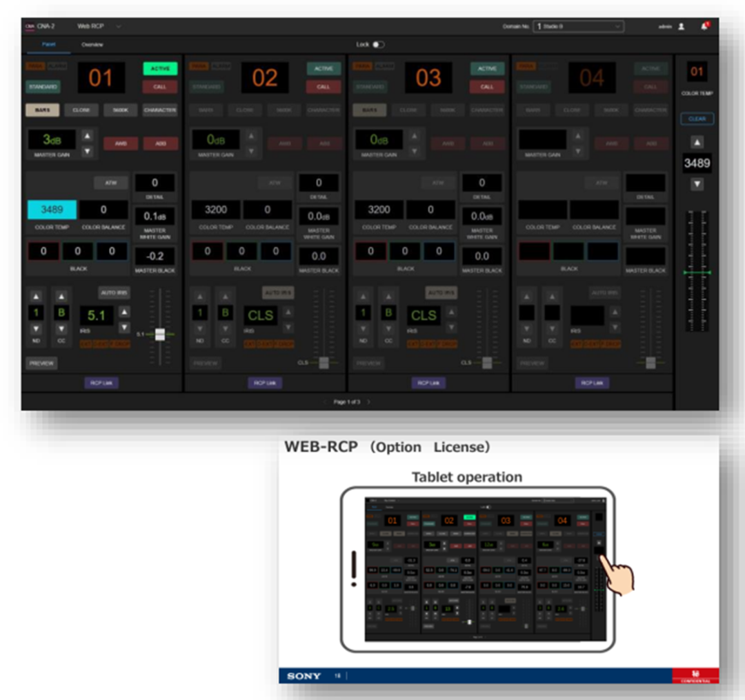Enable ATW on camera 01

[x=110, y=183]
